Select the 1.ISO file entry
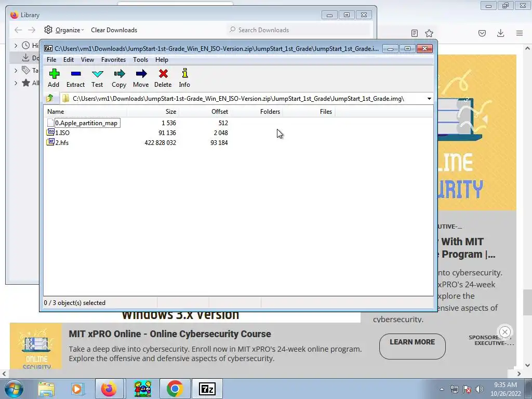This screenshot has height=399, width=532. pos(62,132)
